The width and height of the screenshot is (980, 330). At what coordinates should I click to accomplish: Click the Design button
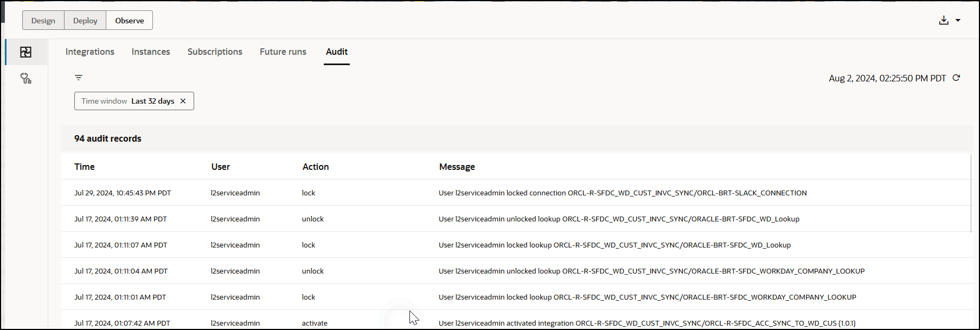pyautogui.click(x=43, y=20)
